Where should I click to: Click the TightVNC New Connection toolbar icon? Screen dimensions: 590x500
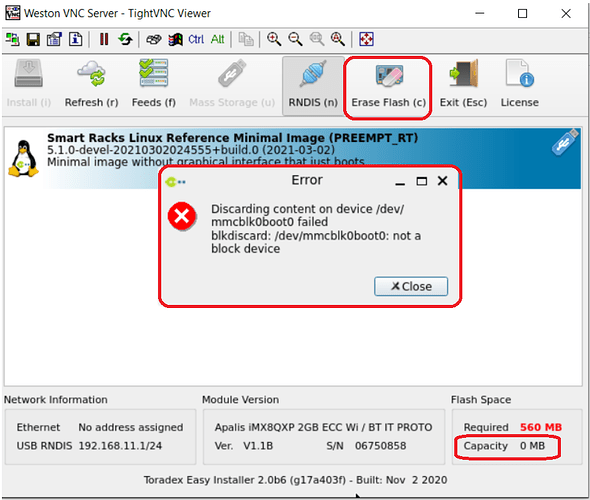[12, 39]
